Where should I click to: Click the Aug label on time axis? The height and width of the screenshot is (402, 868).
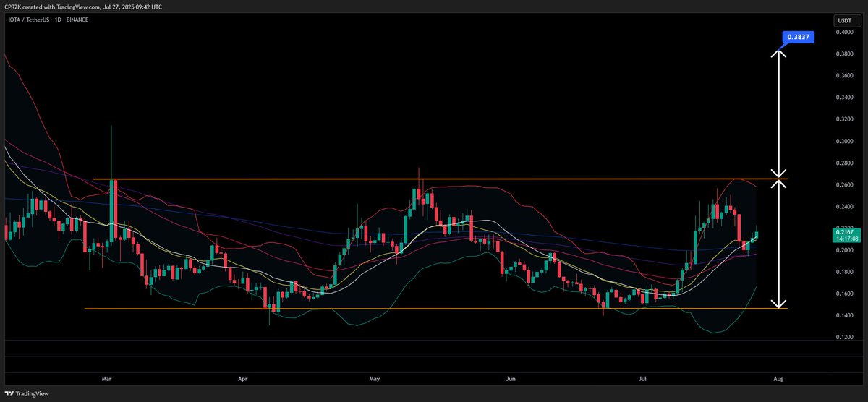tap(778, 377)
